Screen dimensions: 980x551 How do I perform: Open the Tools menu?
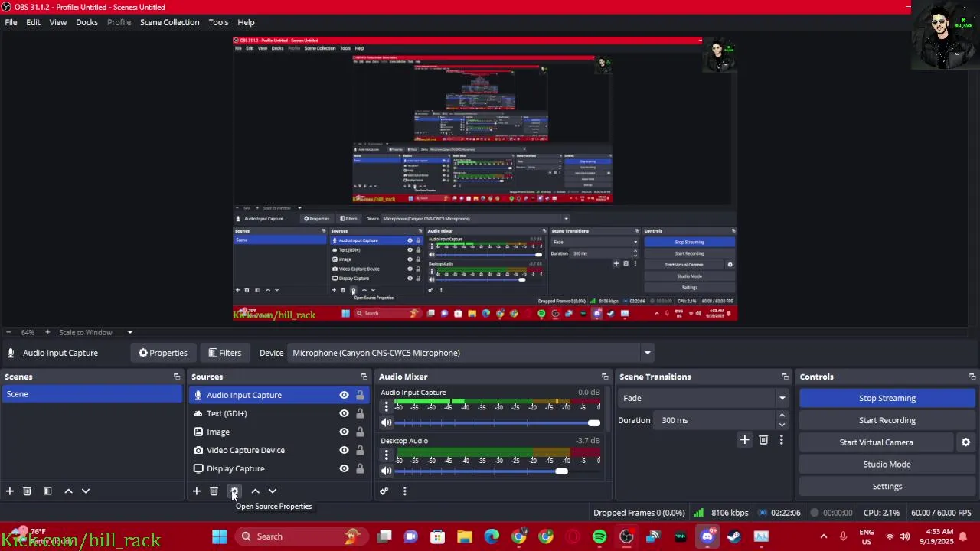click(218, 22)
